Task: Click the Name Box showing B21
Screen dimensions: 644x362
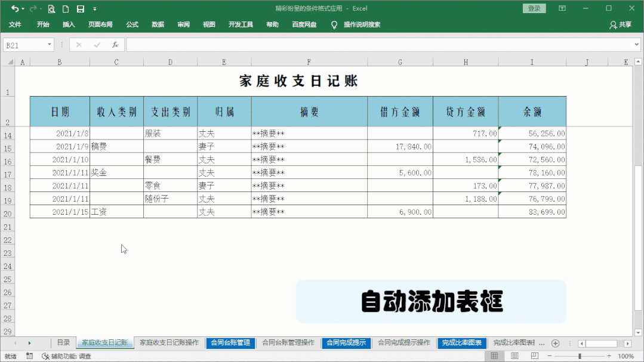Action: [x=24, y=45]
